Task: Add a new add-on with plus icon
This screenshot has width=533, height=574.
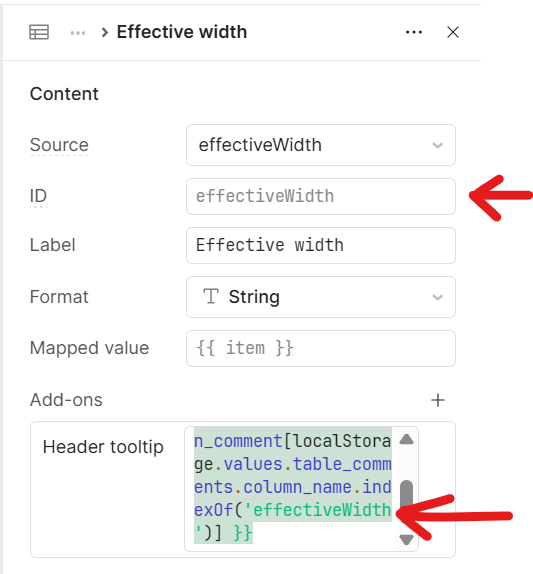Action: click(x=438, y=400)
